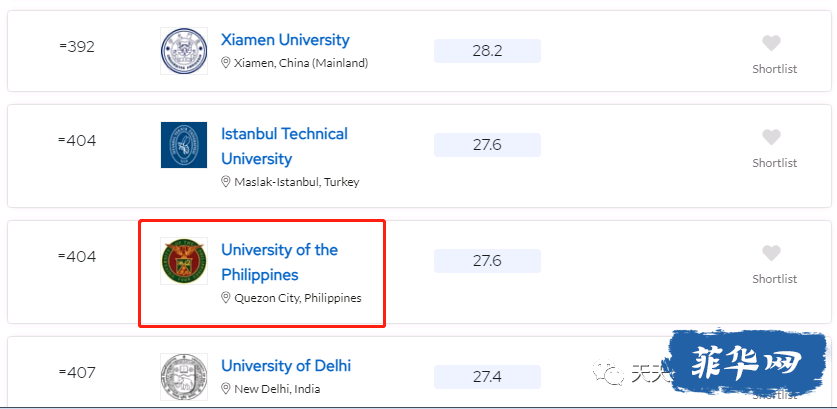Toggle heart icon for University of the Philippines
This screenshot has width=837, height=409.
click(x=771, y=253)
